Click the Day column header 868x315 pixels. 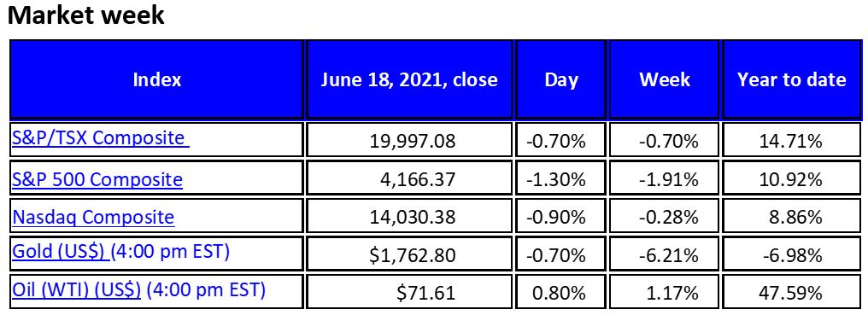[x=560, y=79]
